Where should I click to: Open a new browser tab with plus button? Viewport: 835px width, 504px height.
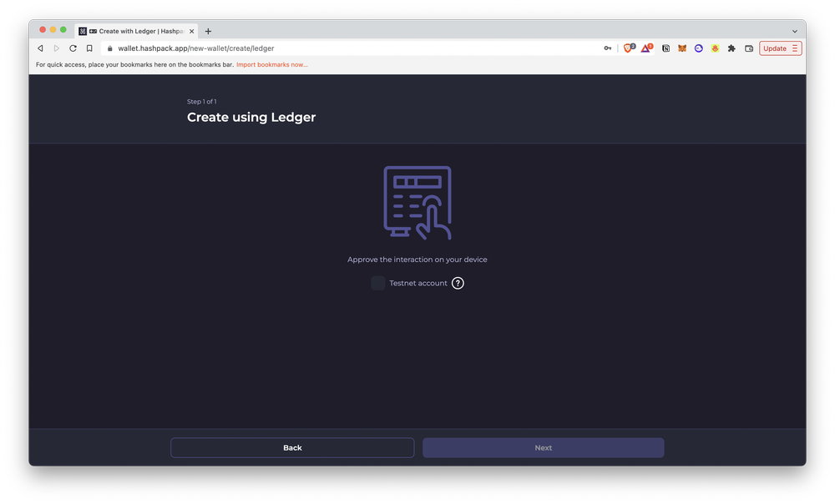point(208,30)
